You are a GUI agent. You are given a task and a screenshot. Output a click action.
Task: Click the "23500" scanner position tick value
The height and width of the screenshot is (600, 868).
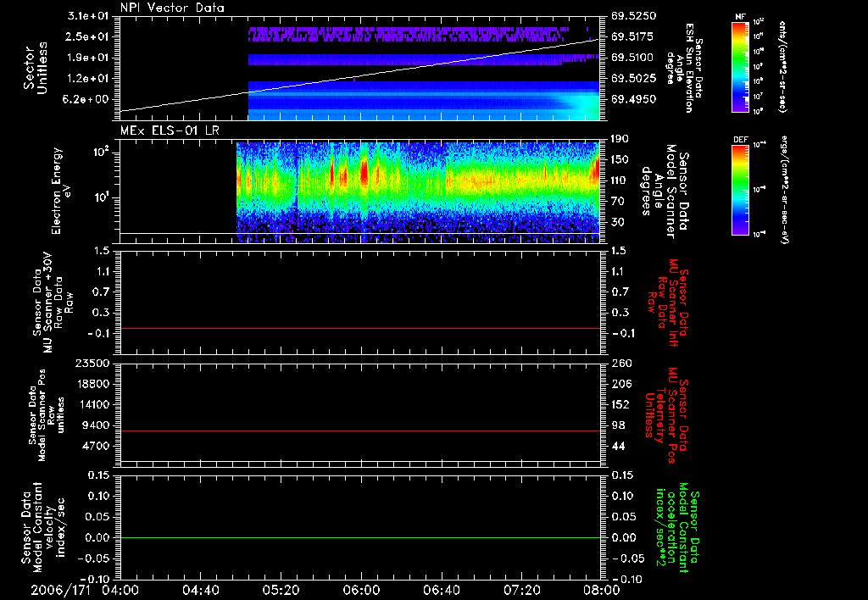pyautogui.click(x=92, y=363)
